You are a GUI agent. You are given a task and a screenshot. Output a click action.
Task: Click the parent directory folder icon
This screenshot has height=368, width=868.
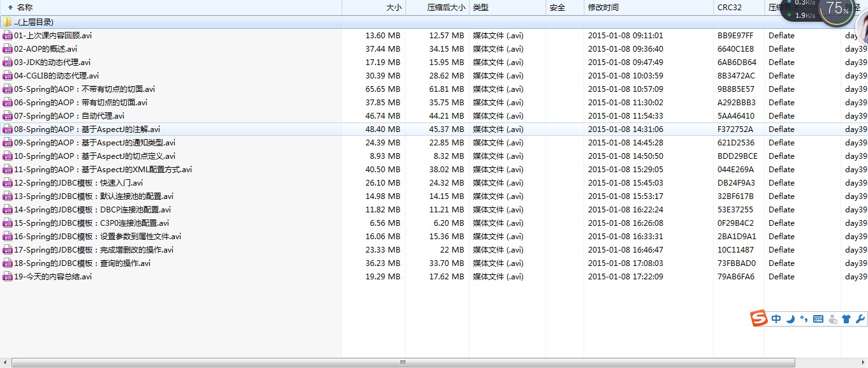(x=7, y=22)
